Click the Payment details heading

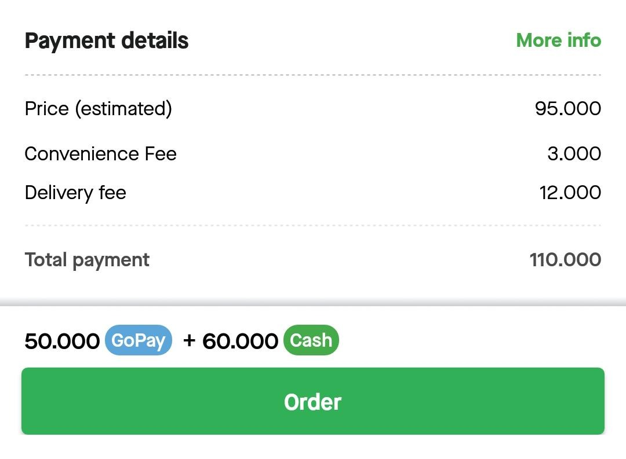[x=106, y=41]
